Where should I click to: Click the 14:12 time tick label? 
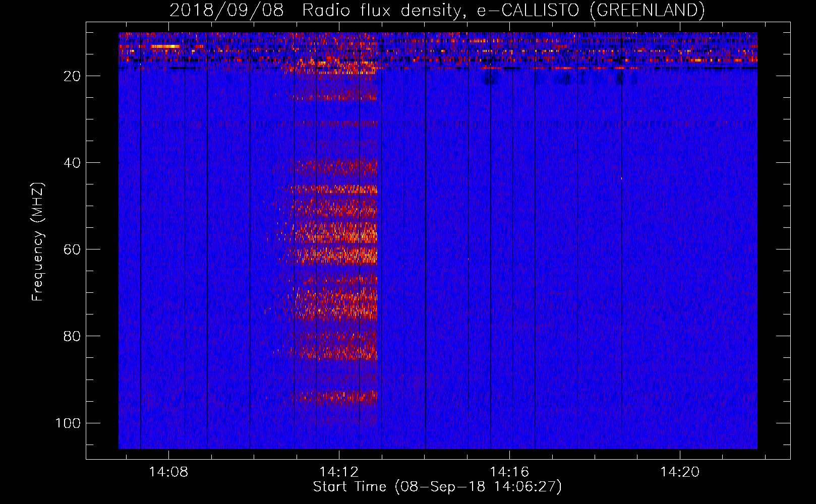pyautogui.click(x=339, y=472)
